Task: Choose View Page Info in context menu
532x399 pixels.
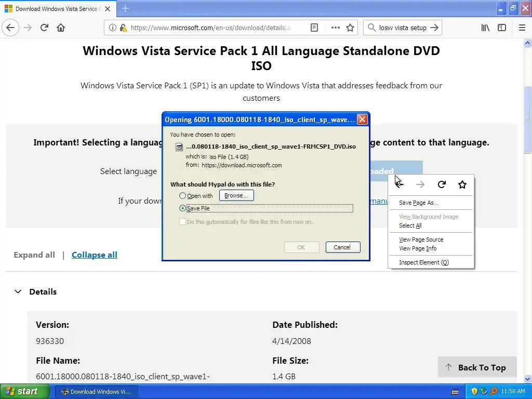Action: (x=431, y=248)
